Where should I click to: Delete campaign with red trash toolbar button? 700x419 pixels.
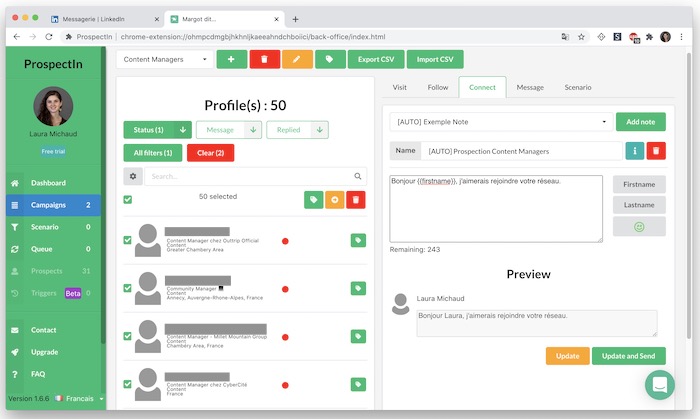click(265, 59)
